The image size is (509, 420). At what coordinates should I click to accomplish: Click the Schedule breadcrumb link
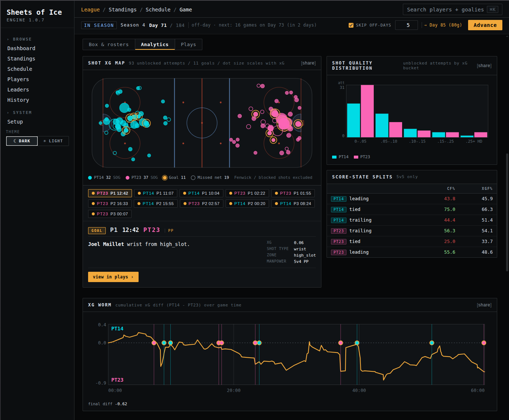[x=158, y=10]
